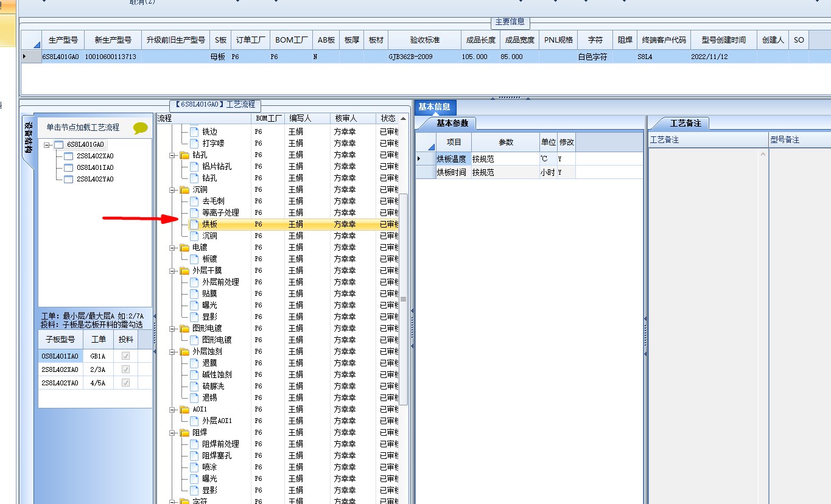Image resolution: width=831 pixels, height=504 pixels.
Task: Click the AOI1 folder icon
Action: tap(184, 409)
